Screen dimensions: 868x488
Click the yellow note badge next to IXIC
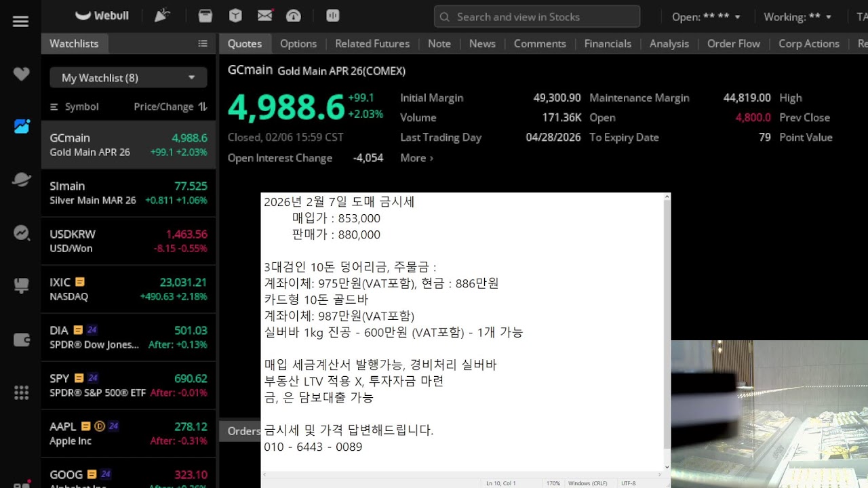click(x=80, y=282)
